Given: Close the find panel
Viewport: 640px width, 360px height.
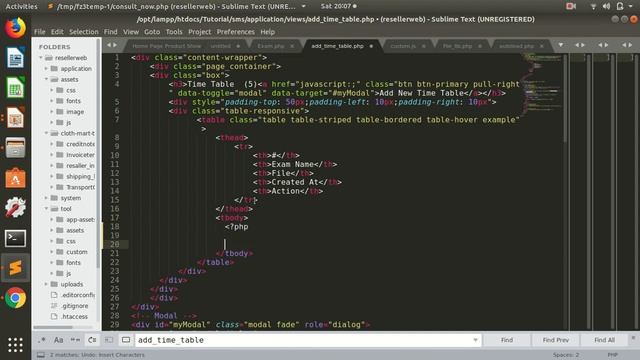Looking at the screenshot, I should click(633, 338).
